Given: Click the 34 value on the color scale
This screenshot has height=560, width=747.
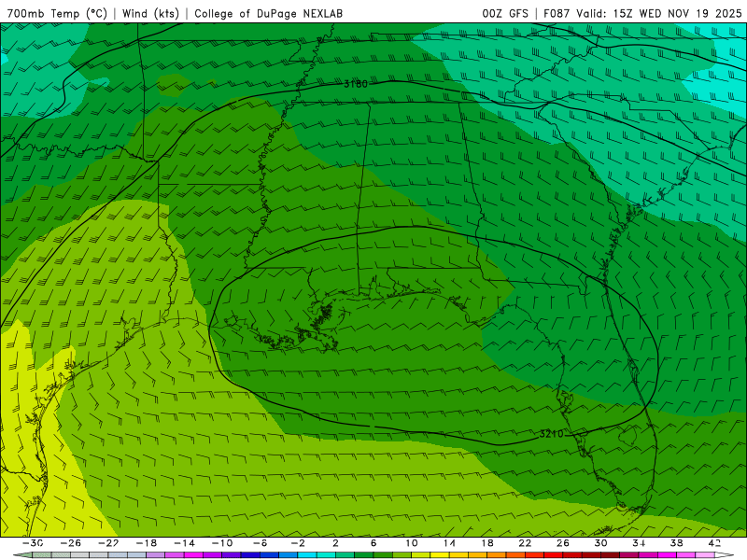Looking at the screenshot, I should coord(639,543).
